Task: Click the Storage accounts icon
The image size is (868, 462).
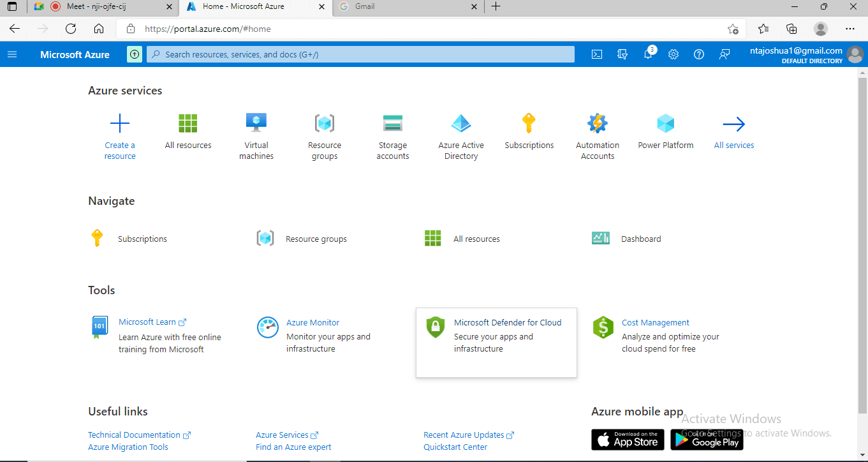Action: 393,123
